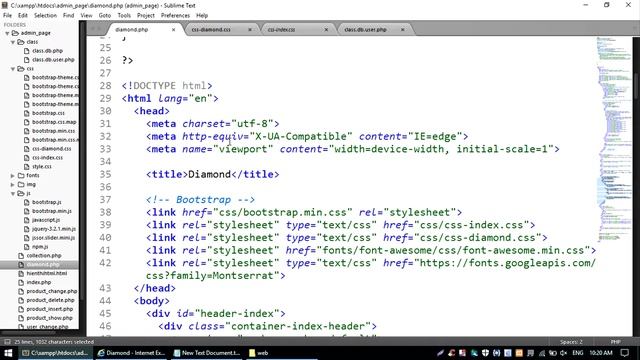Open npm.js in the sidebar
The height and width of the screenshot is (360, 640).
(40, 247)
